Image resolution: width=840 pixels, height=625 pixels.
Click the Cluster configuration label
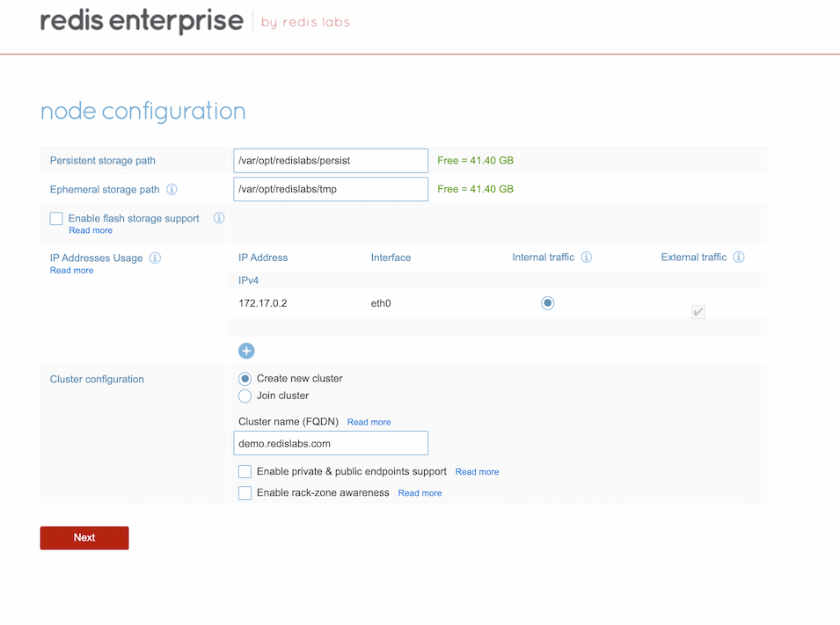click(97, 379)
